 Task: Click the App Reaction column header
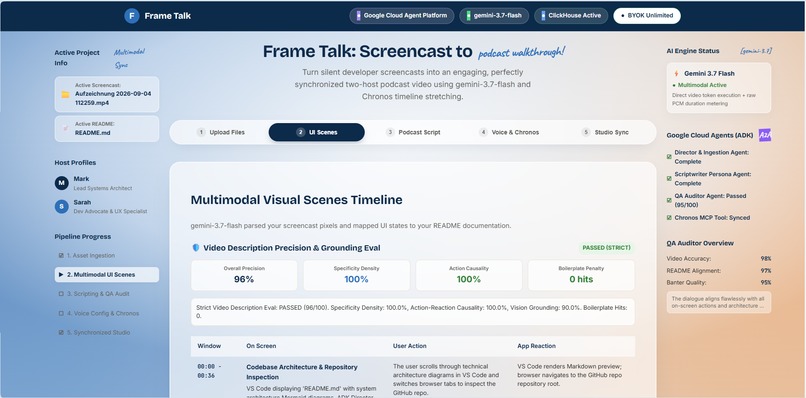point(536,346)
